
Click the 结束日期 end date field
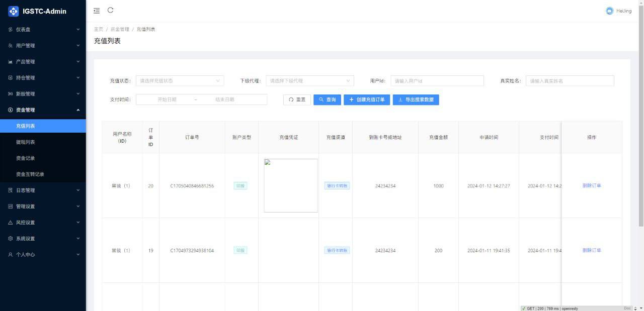click(225, 99)
